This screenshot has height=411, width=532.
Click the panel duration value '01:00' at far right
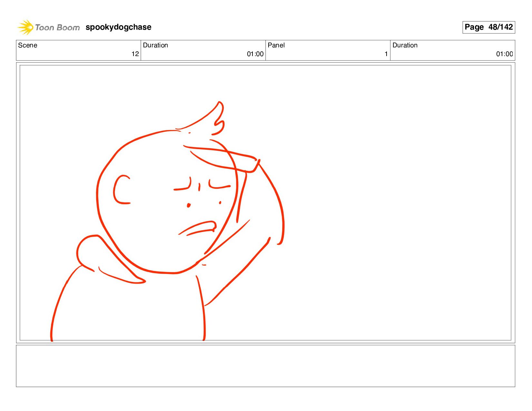[504, 54]
